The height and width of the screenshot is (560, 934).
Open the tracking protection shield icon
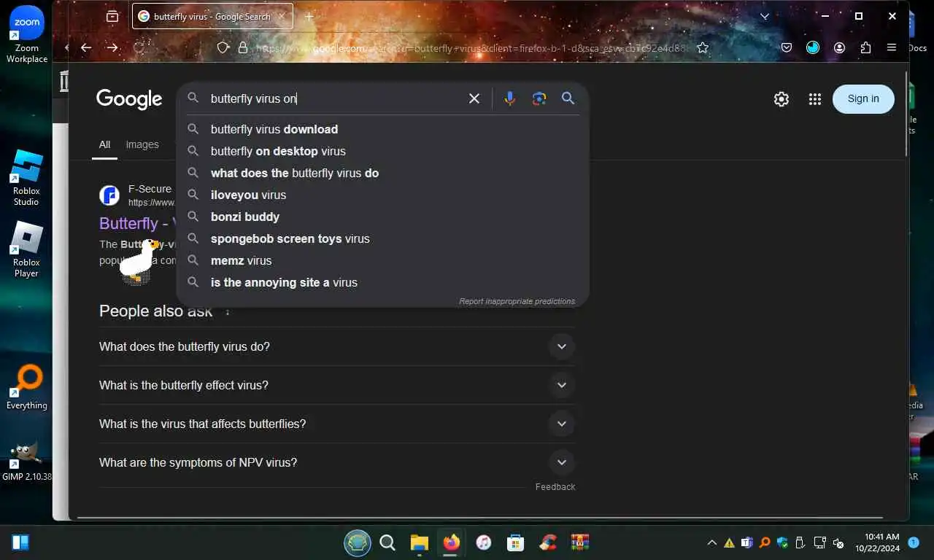click(x=224, y=47)
